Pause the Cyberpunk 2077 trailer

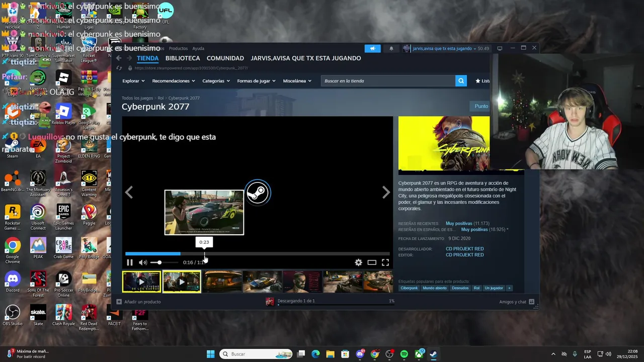130,262
